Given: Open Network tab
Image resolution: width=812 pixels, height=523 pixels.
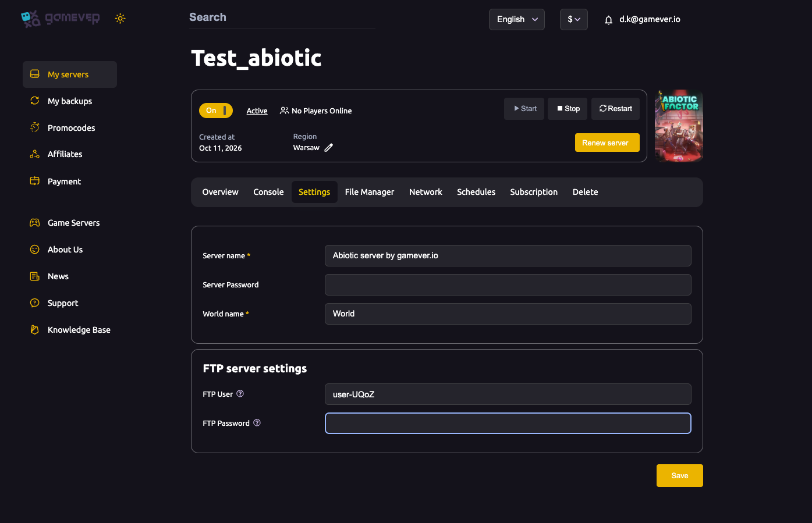Looking at the screenshot, I should (x=425, y=192).
